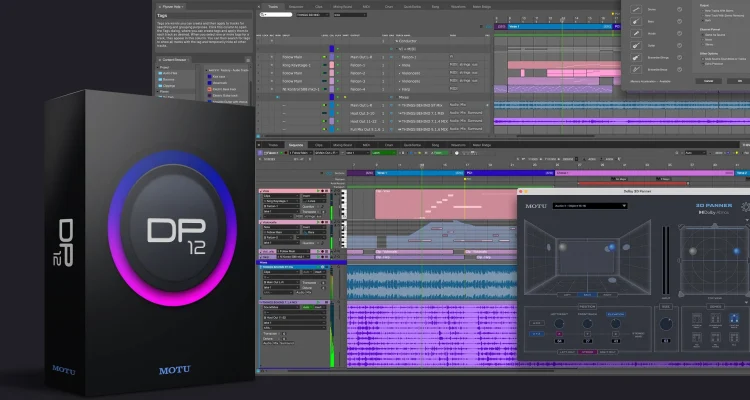Open the Audio-1 Object 9-10 dropdown in 3D Panner
750x400 pixels.
(590, 206)
